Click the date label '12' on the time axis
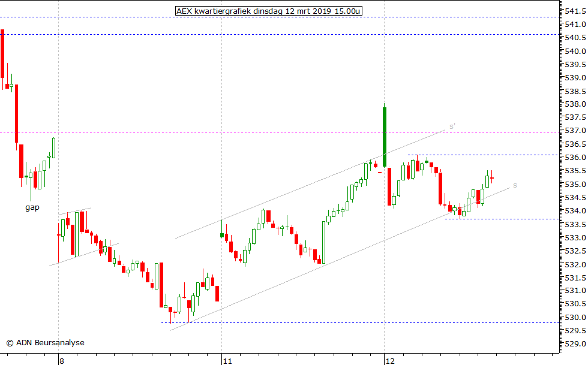The image size is (588, 365). point(390,361)
